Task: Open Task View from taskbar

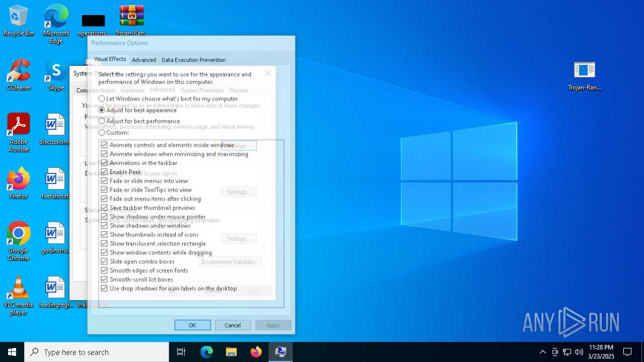Action: click(x=181, y=352)
